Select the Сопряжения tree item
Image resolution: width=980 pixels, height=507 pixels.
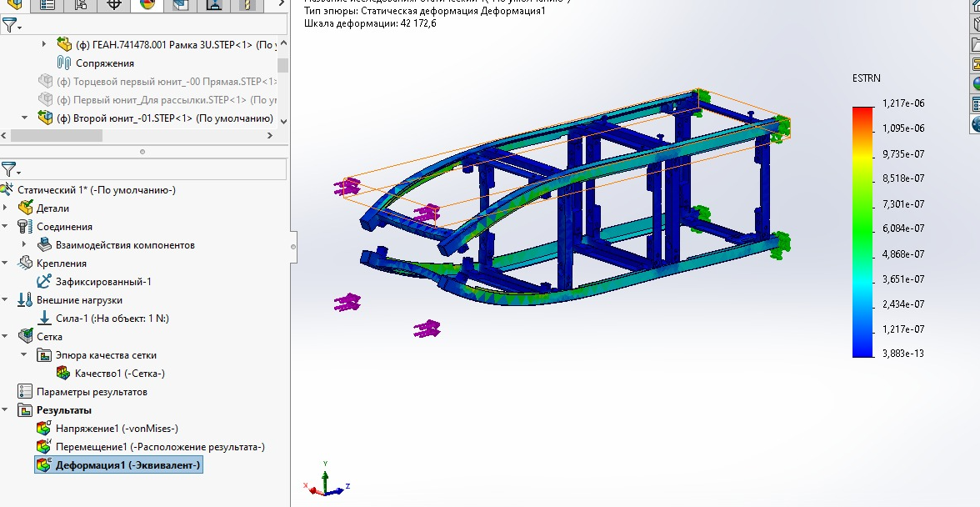tap(105, 63)
